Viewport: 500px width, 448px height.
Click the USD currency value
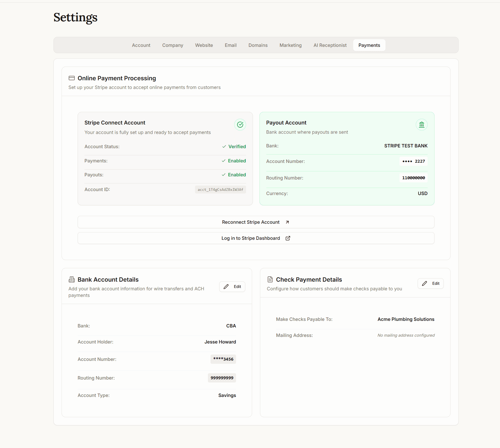(423, 193)
